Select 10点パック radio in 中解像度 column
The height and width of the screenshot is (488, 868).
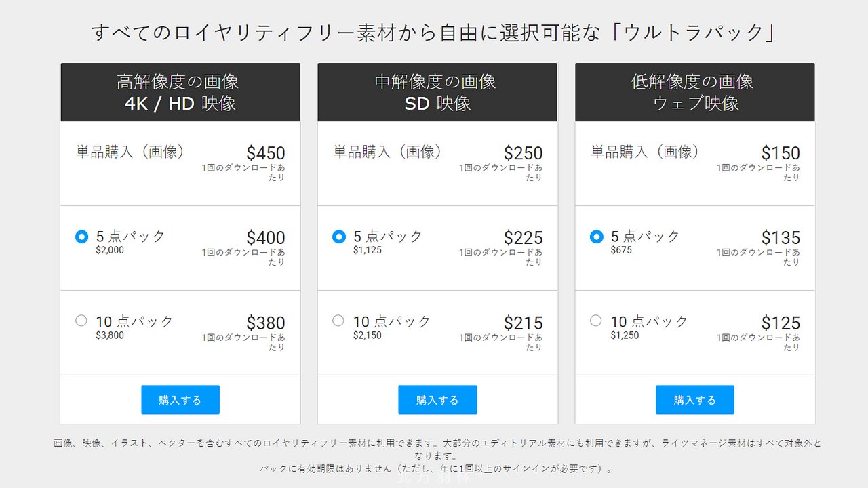click(338, 321)
